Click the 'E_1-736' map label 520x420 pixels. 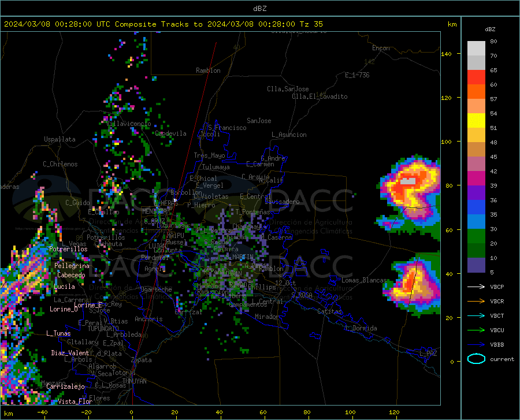pyautogui.click(x=357, y=75)
